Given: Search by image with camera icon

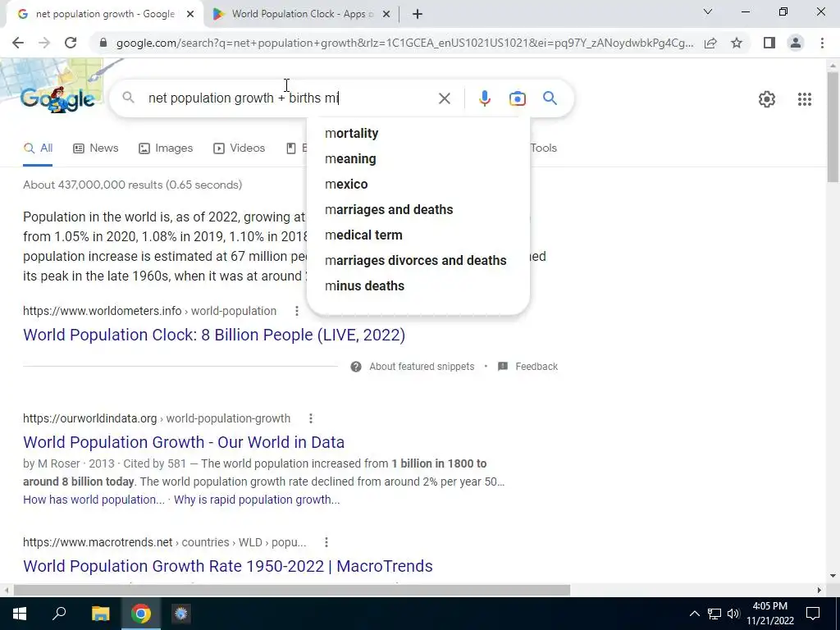Looking at the screenshot, I should (517, 98).
